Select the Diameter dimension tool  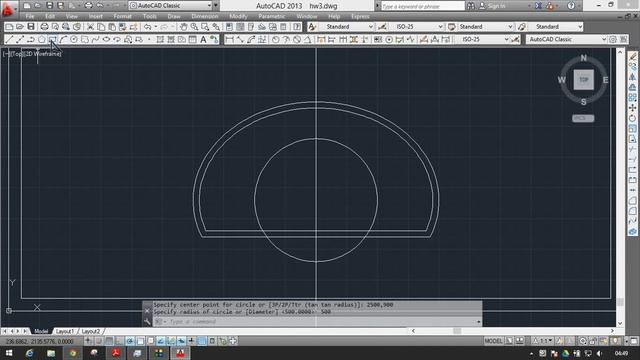297,39
